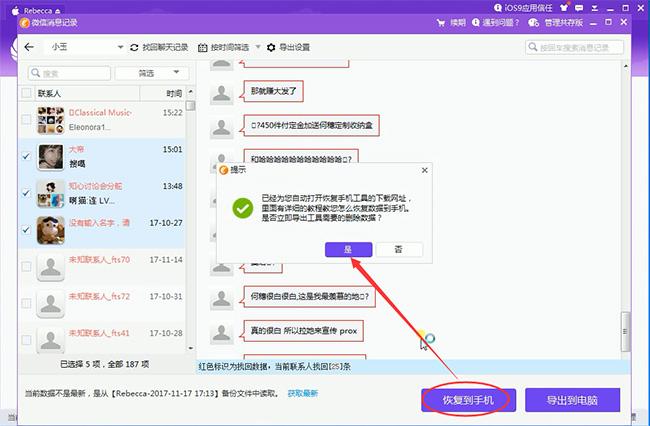Click the message bubble starting with ?450
This screenshot has height=426, width=650.
[312, 125]
